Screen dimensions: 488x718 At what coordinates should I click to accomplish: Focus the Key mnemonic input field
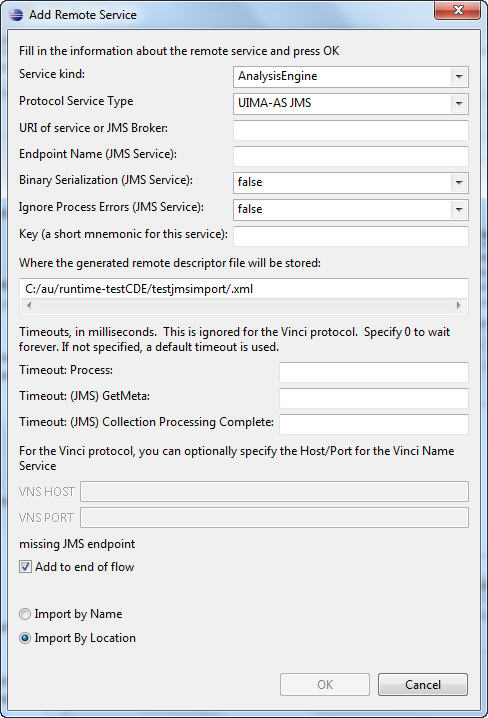[x=351, y=236]
